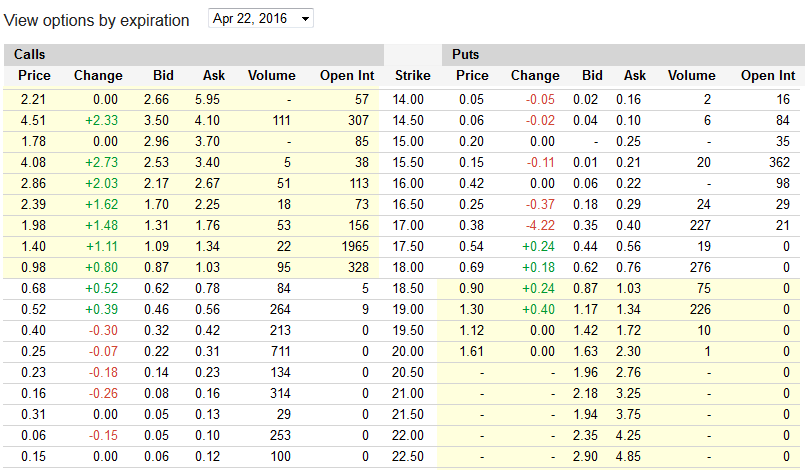Click call open interest 328

click(x=358, y=268)
